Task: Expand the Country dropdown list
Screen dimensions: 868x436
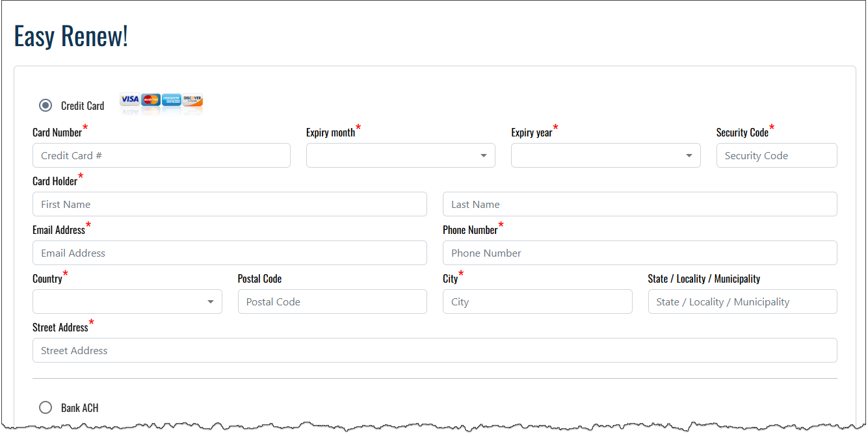Action: [x=127, y=301]
